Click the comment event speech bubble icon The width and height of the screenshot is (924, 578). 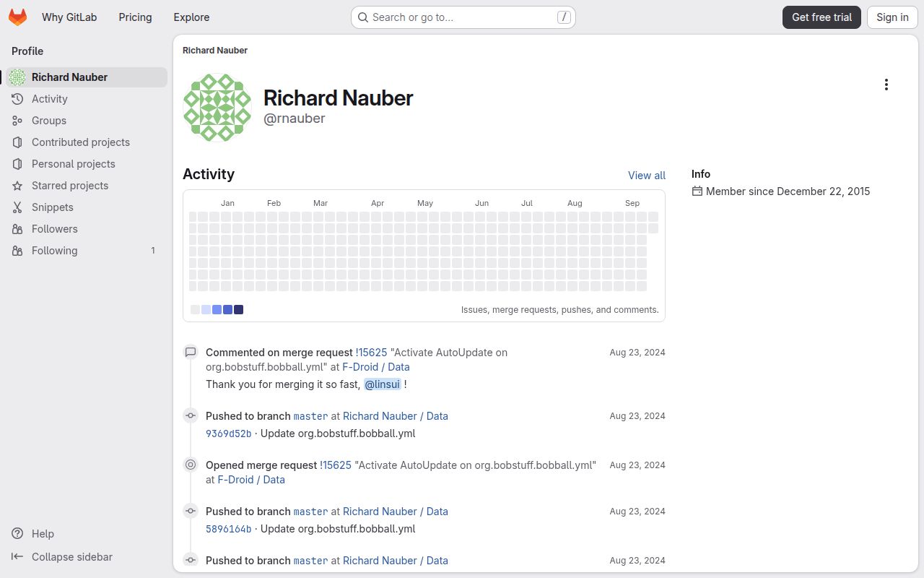[x=191, y=353]
